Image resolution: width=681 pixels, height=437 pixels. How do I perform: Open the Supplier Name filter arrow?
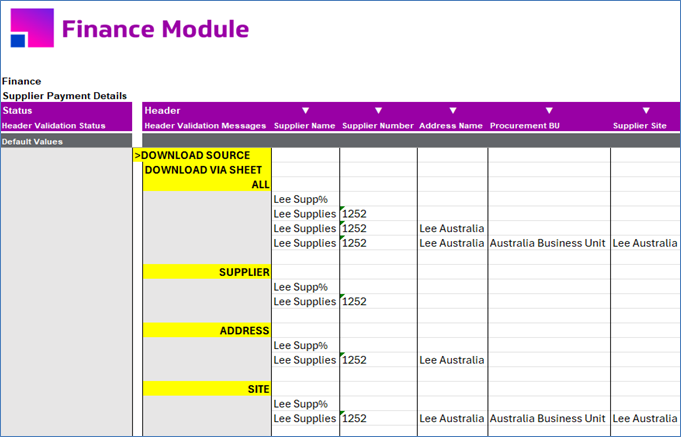click(305, 111)
